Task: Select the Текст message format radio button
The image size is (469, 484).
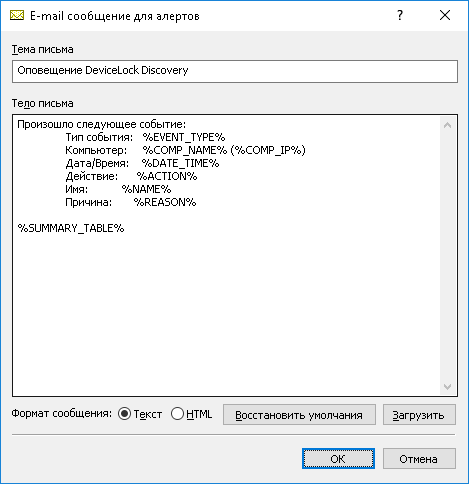Action: point(125,414)
